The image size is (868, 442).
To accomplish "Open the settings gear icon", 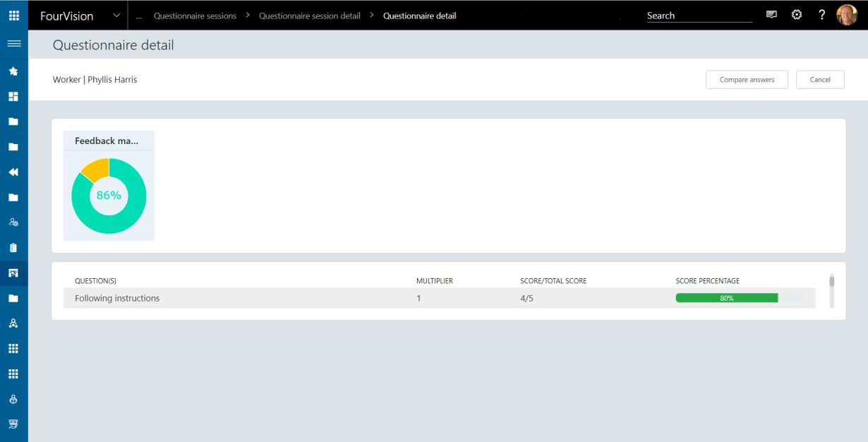I will tap(797, 15).
